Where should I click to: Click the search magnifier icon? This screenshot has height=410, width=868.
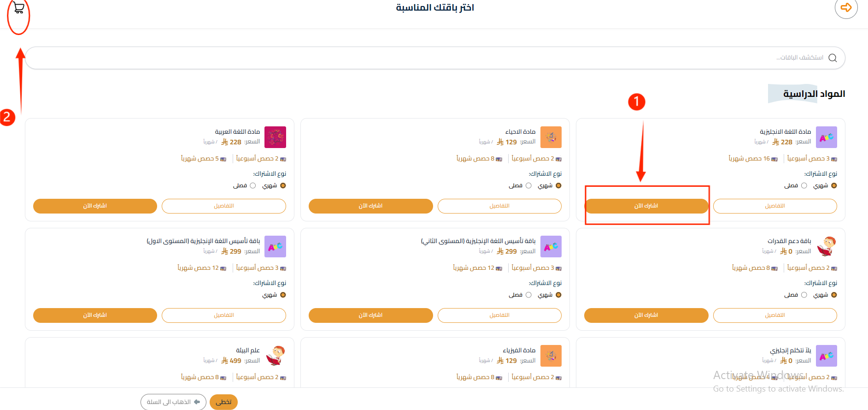pos(833,58)
